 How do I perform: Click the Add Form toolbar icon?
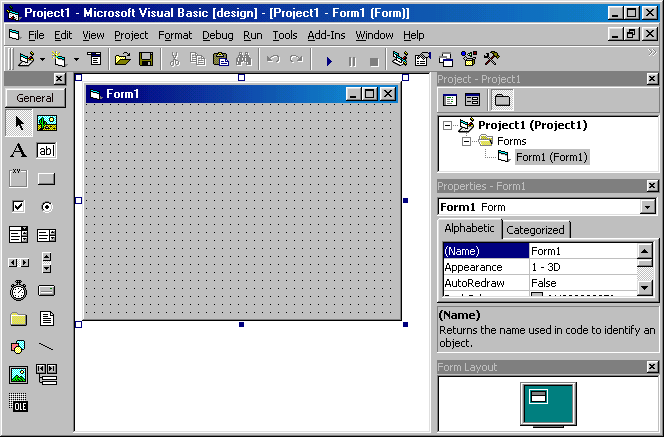[x=59, y=59]
